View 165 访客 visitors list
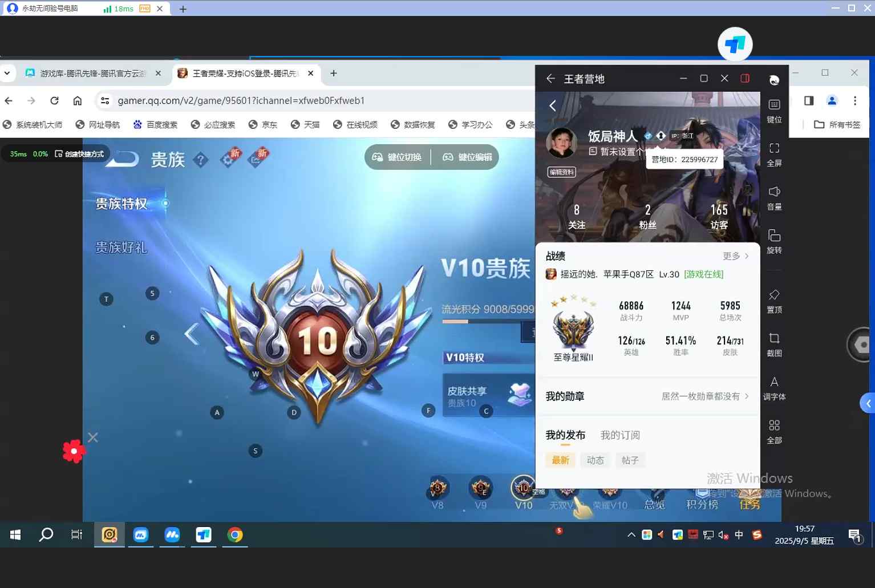 click(x=719, y=217)
